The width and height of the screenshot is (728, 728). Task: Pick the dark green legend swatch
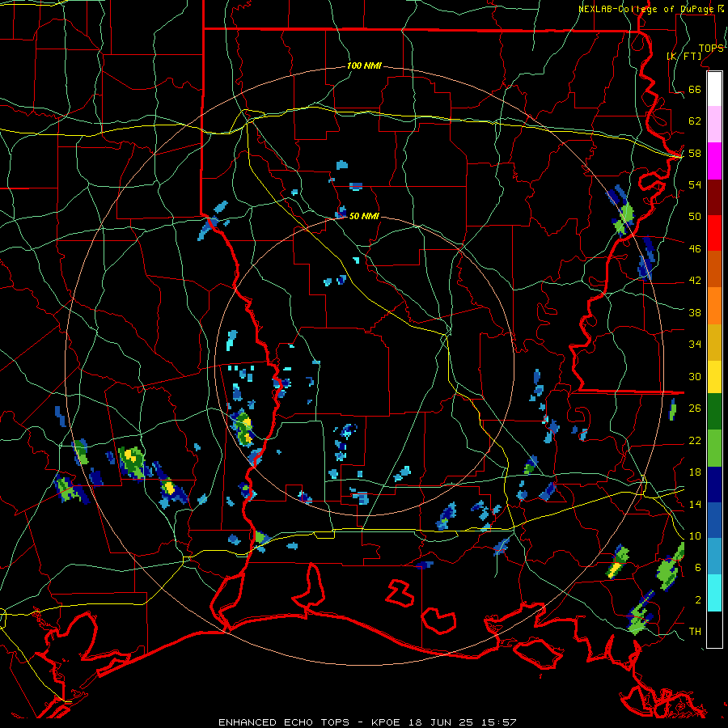[x=714, y=412]
